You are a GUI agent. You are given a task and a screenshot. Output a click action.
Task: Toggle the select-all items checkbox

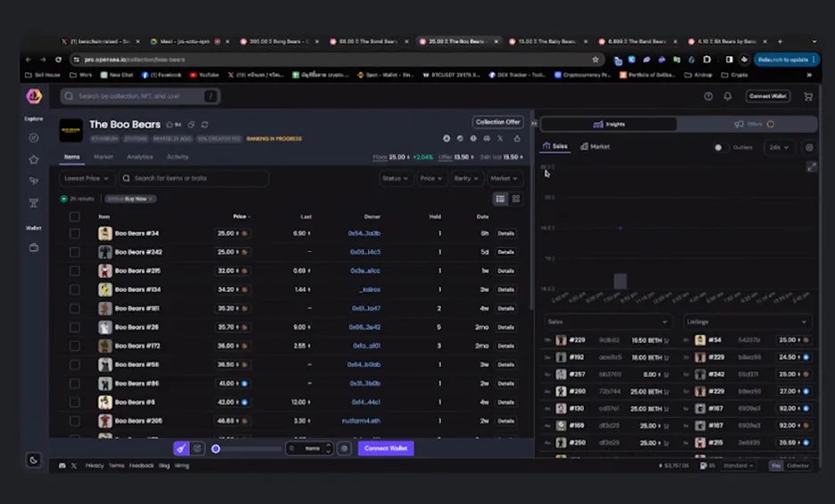tap(75, 216)
